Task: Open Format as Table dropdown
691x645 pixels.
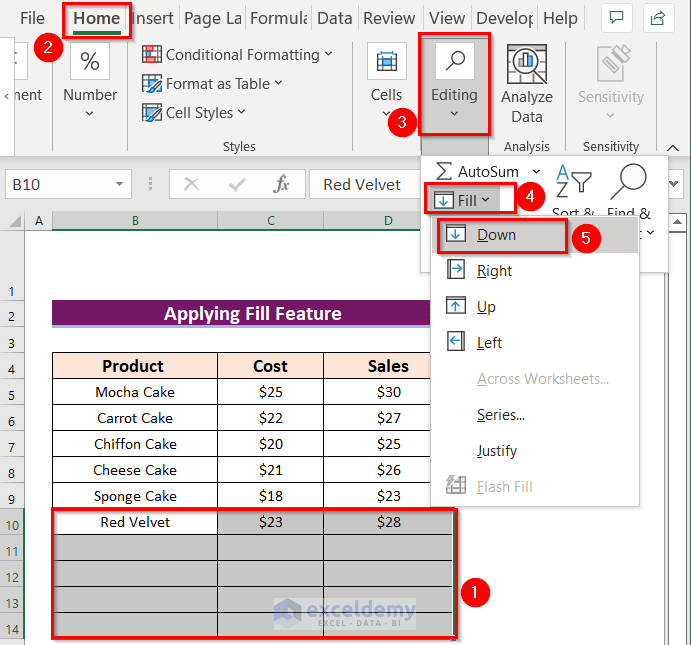Action: point(212,84)
